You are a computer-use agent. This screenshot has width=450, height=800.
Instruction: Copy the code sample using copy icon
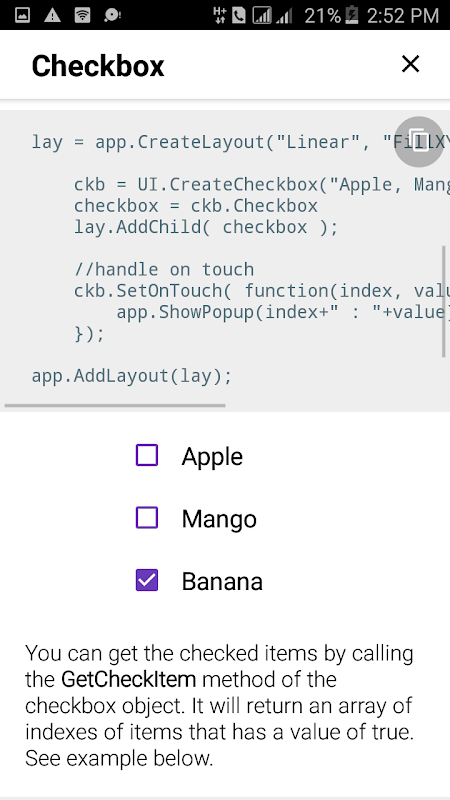coord(419,141)
